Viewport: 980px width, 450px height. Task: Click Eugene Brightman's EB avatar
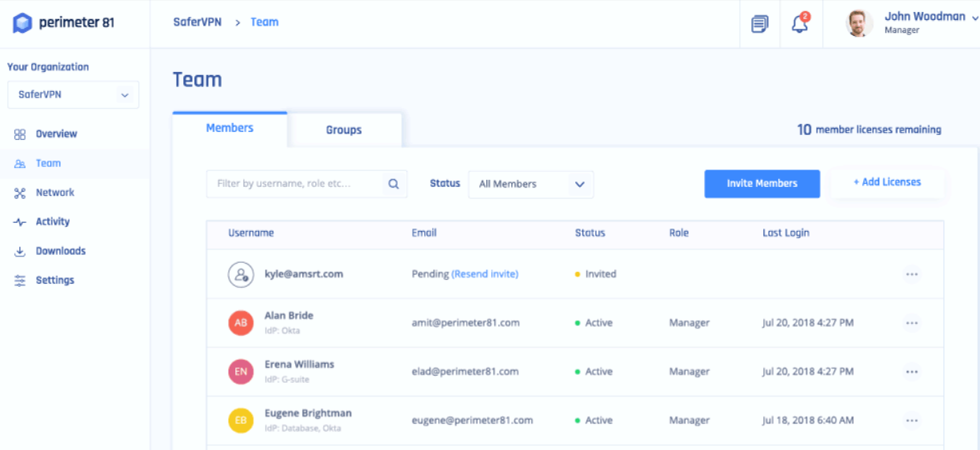click(x=241, y=420)
